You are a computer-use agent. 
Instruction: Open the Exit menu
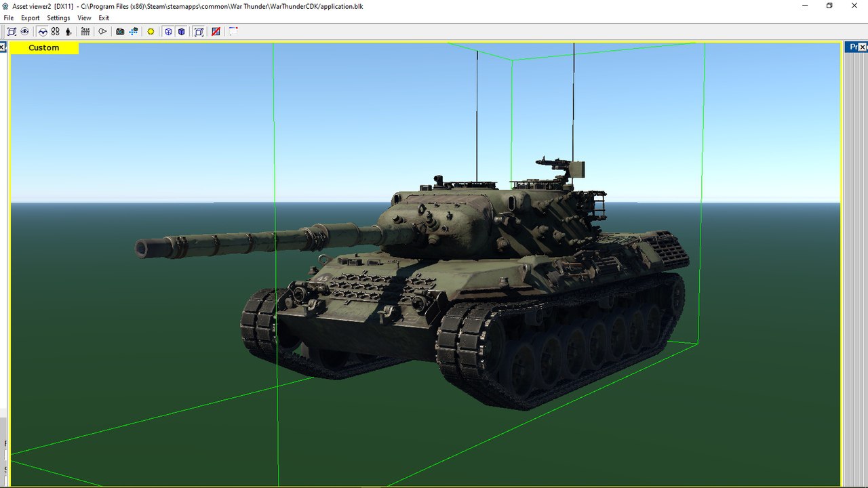click(x=104, y=18)
